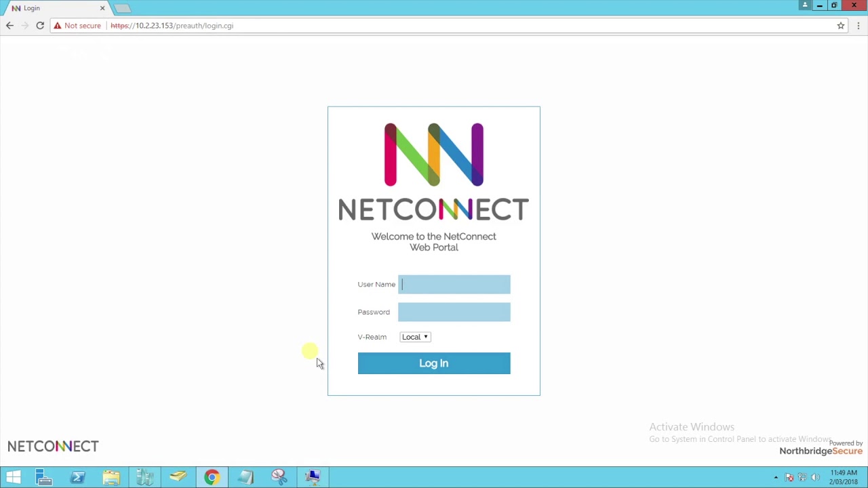This screenshot has height=488, width=868.
Task: Open the Windows Start button
Action: (14, 478)
